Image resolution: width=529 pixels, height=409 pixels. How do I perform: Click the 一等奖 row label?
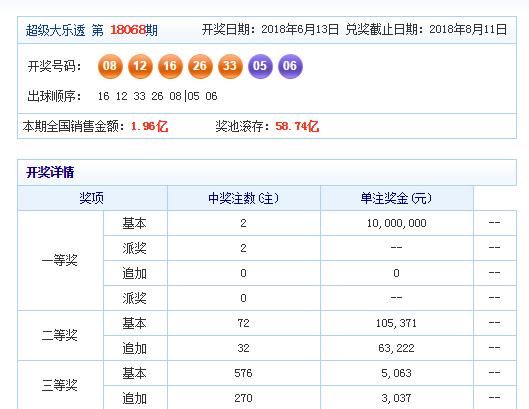click(60, 261)
